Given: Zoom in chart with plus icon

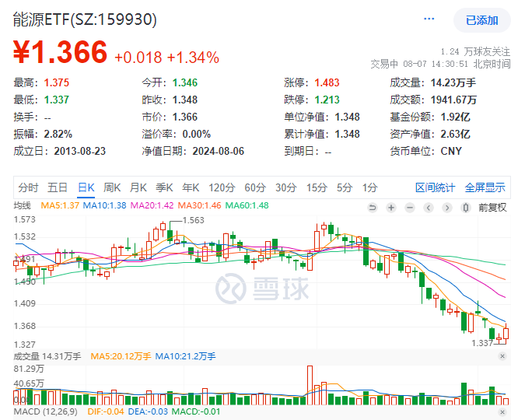Looking at the screenshot, I should point(390,208).
